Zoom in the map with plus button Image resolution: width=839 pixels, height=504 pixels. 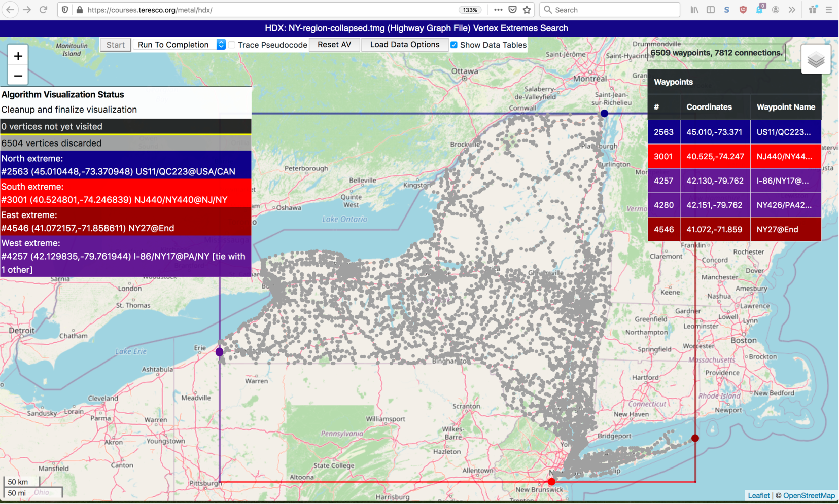point(18,56)
